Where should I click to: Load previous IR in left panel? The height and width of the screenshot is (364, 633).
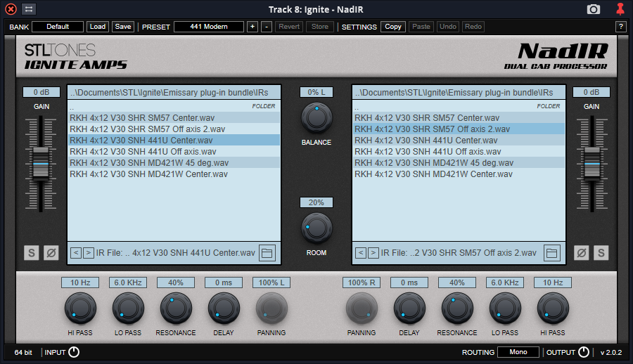coord(76,253)
